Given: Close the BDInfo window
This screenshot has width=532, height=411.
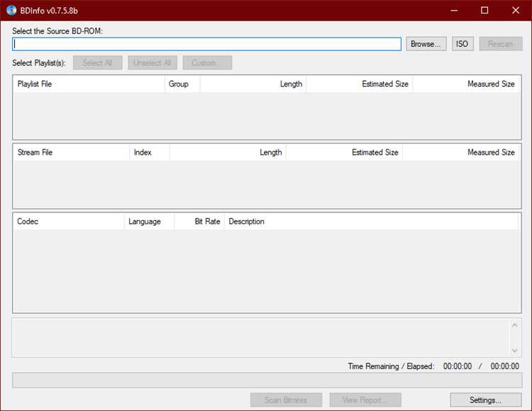Looking at the screenshot, I should (x=516, y=10).
